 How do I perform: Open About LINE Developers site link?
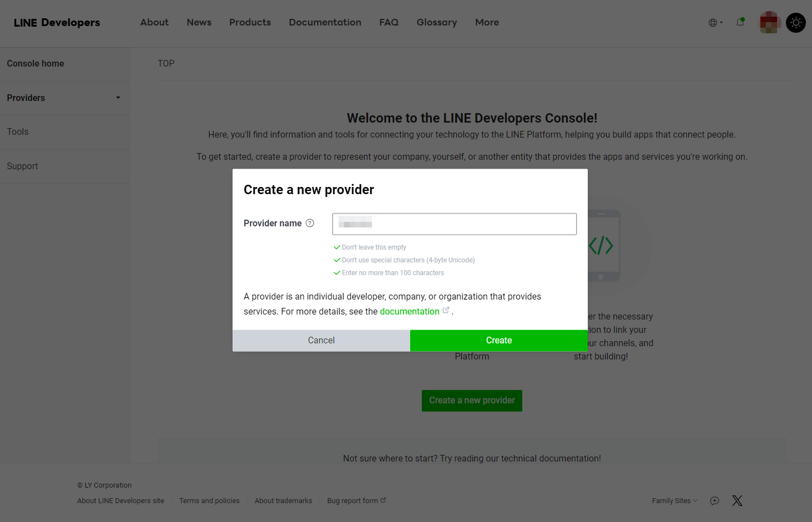pyautogui.click(x=120, y=501)
